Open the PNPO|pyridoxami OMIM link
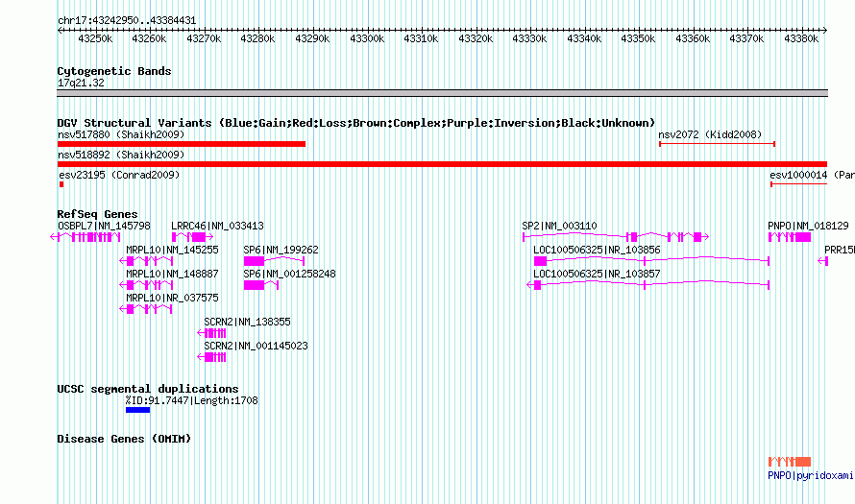Screen dimensions: 855x504 point(811,475)
